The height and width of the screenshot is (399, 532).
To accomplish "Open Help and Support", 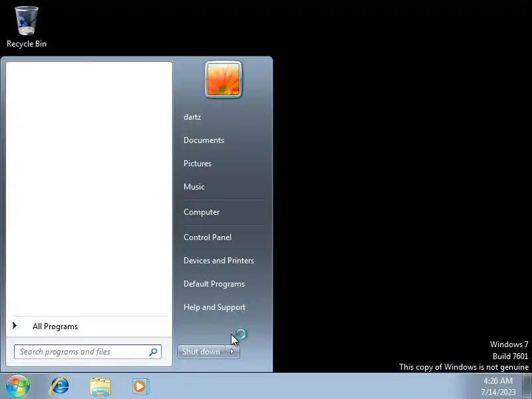I will click(x=214, y=307).
